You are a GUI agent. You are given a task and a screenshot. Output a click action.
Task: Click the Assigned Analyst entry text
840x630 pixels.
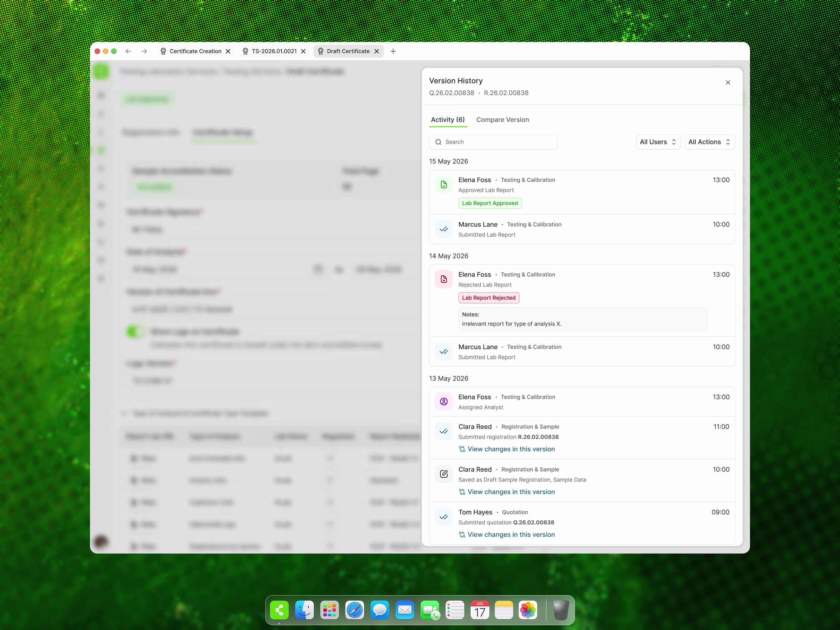480,407
